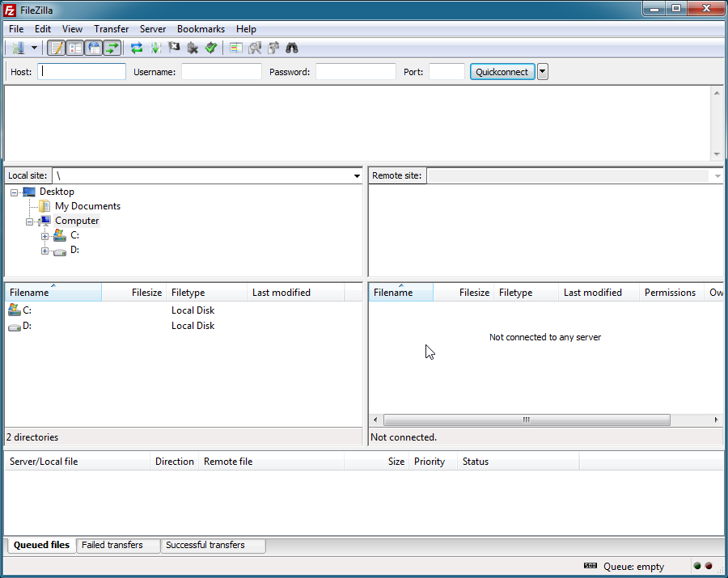Sort remote files by Permissions column

[x=672, y=293]
